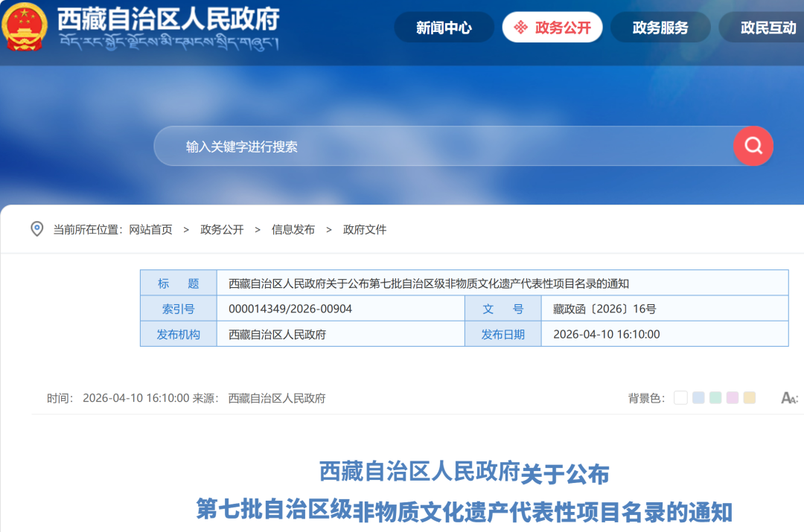Click the document title in info table
Image resolution: width=804 pixels, height=532 pixels.
click(x=429, y=283)
